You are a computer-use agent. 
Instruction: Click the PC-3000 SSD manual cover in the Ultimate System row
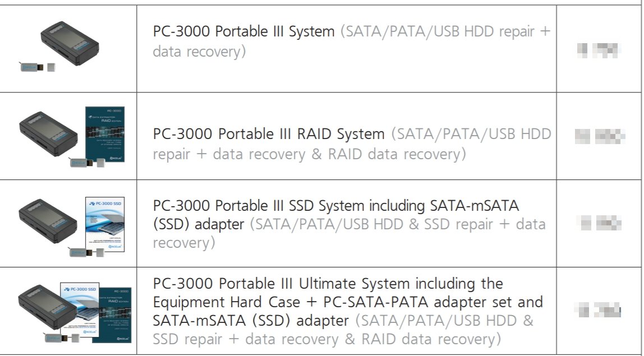79,306
